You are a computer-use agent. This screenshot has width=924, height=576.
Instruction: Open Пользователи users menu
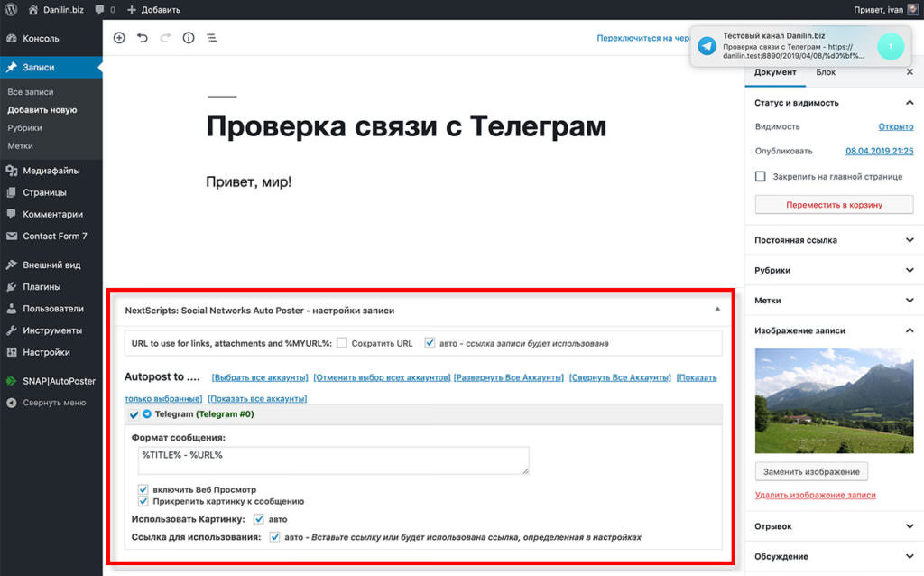pyautogui.click(x=51, y=309)
